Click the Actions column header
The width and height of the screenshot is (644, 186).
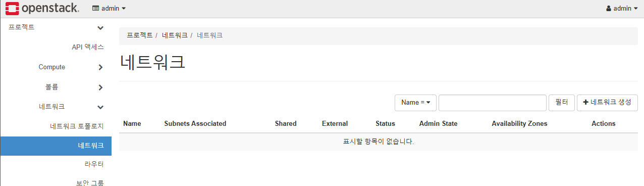pyautogui.click(x=604, y=123)
